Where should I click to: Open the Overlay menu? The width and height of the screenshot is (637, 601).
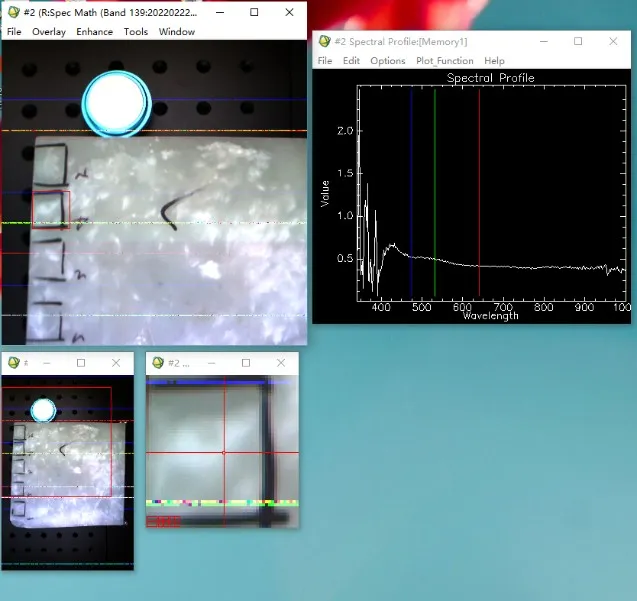pyautogui.click(x=48, y=32)
